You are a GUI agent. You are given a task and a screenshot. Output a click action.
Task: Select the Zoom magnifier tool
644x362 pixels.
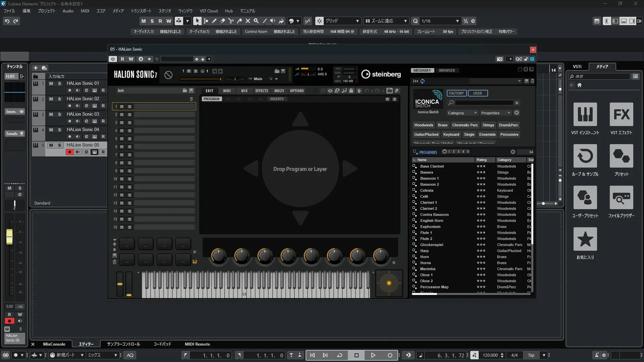[x=256, y=21]
